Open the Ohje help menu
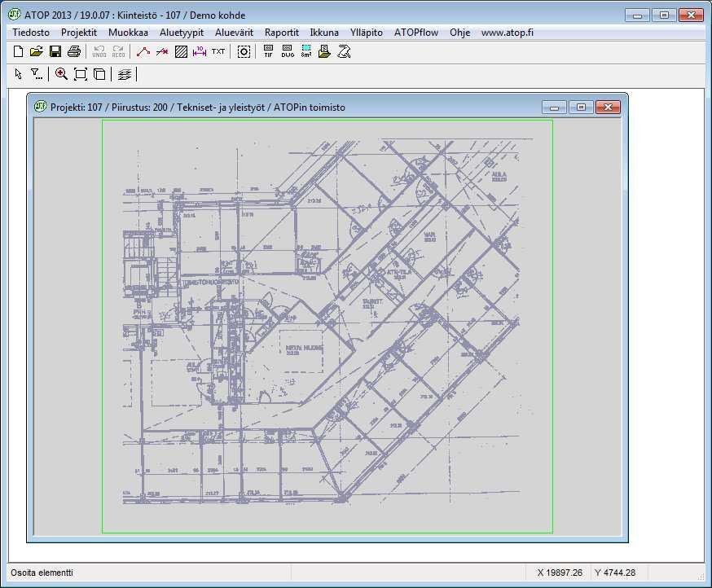The height and width of the screenshot is (588, 712). 460,33
